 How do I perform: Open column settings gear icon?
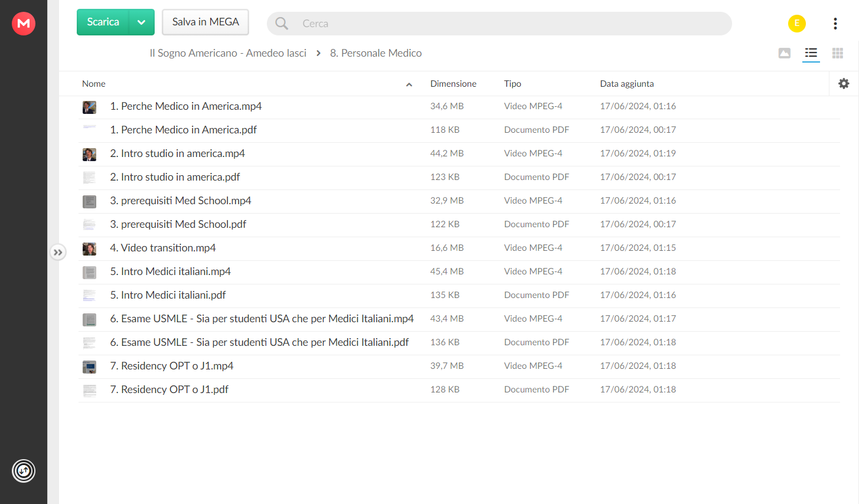tap(844, 84)
